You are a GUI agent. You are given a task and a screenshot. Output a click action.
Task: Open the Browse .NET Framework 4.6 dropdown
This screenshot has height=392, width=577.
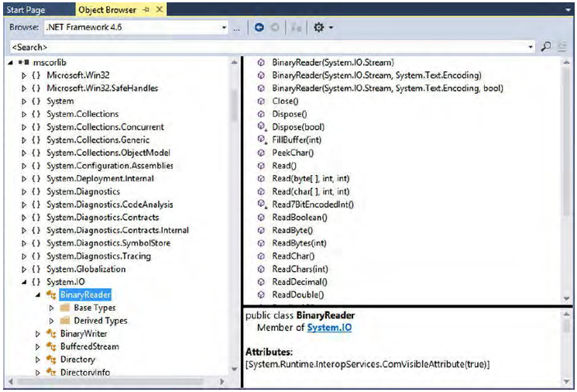(x=224, y=27)
